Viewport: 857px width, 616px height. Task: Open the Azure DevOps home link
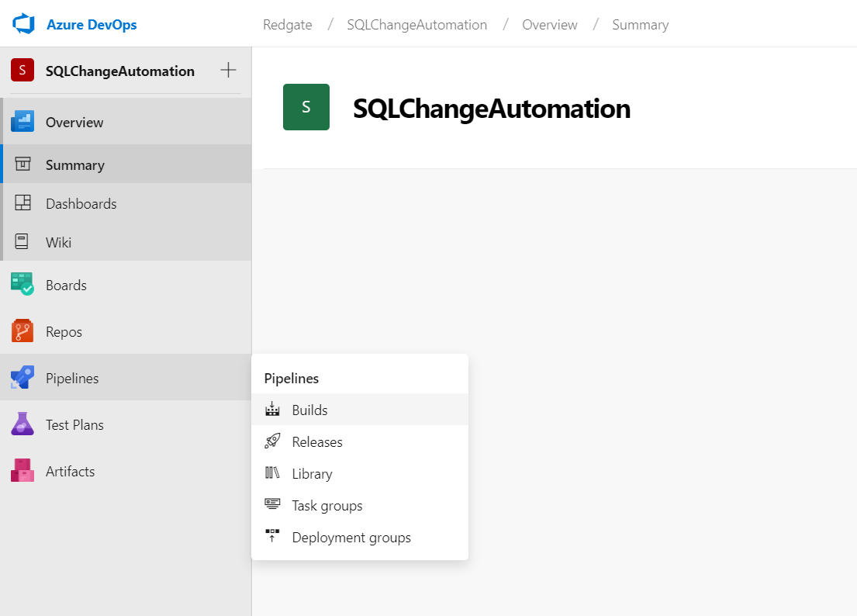[x=92, y=25]
